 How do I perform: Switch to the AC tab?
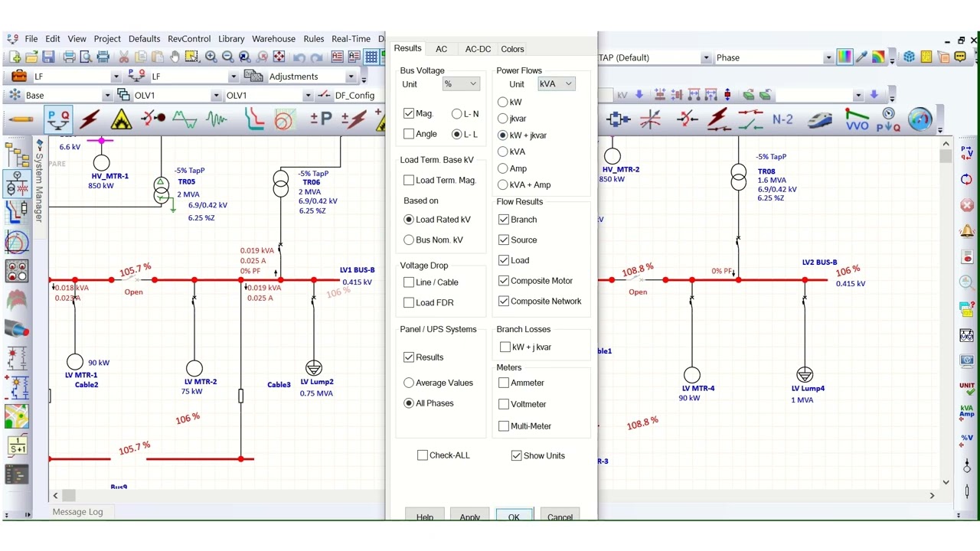click(442, 49)
